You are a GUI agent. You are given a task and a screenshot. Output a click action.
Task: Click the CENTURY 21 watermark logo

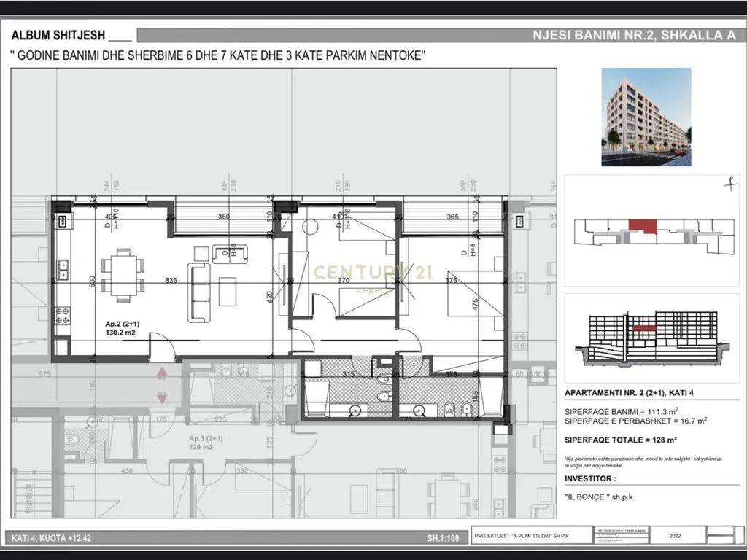pyautogui.click(x=373, y=274)
